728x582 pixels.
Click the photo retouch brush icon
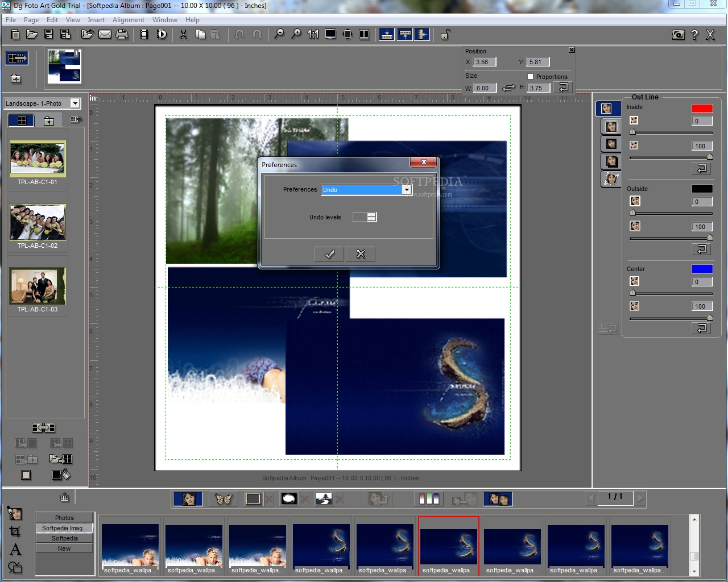pyautogui.click(x=15, y=513)
